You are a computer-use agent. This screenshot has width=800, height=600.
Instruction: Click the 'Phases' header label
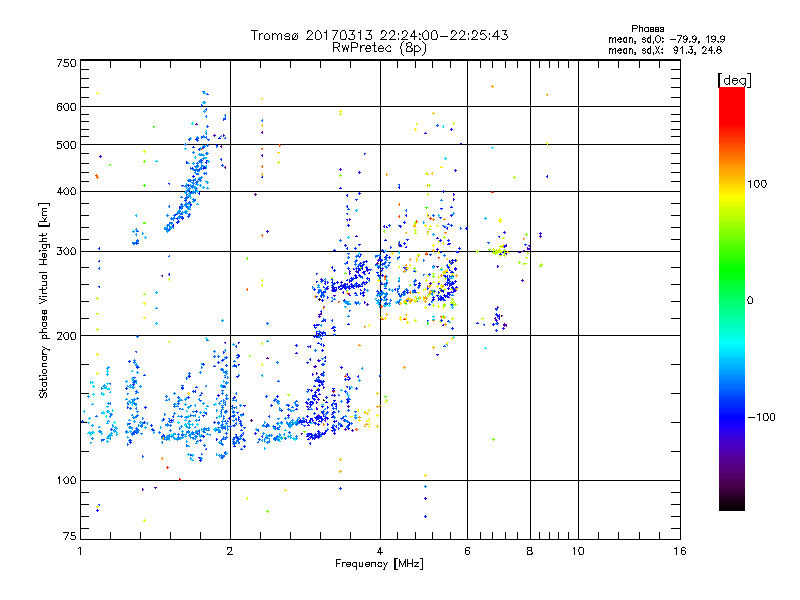647,29
